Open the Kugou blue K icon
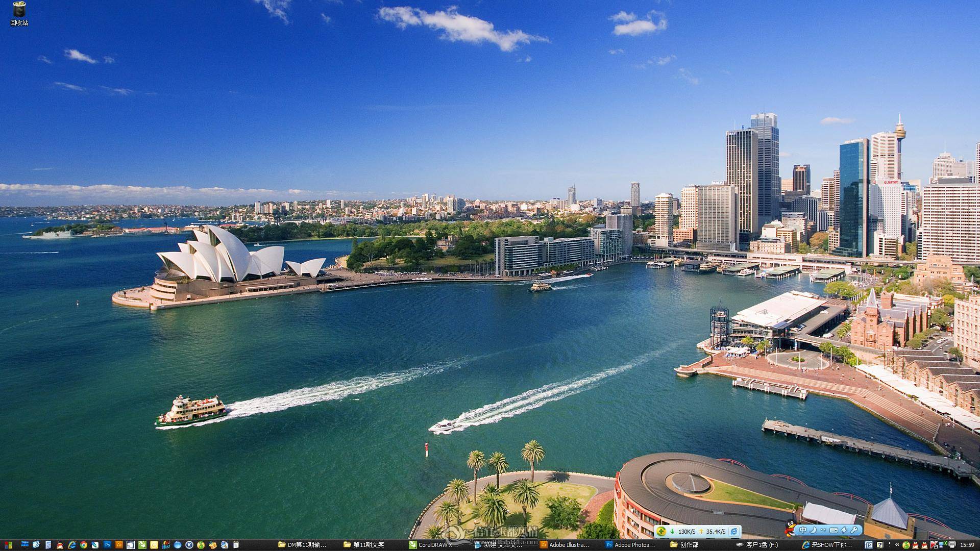Image resolution: width=980 pixels, height=551 pixels. click(x=189, y=545)
